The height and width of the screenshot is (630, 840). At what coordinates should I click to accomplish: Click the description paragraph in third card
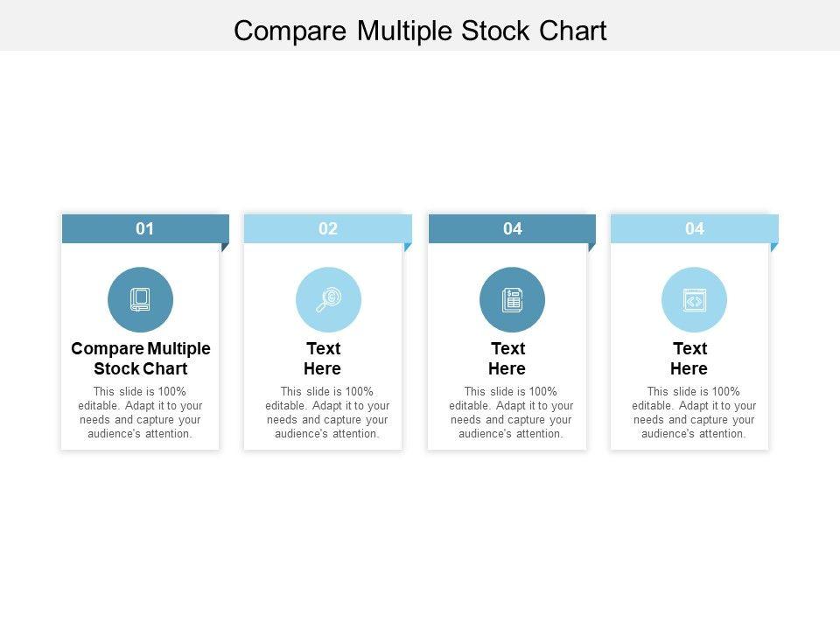511,412
